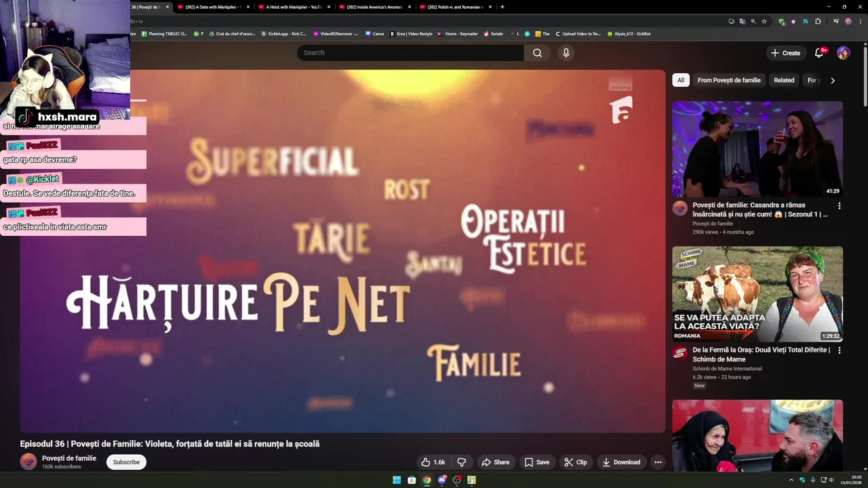Start voice search with the microphone icon

pyautogui.click(x=566, y=53)
